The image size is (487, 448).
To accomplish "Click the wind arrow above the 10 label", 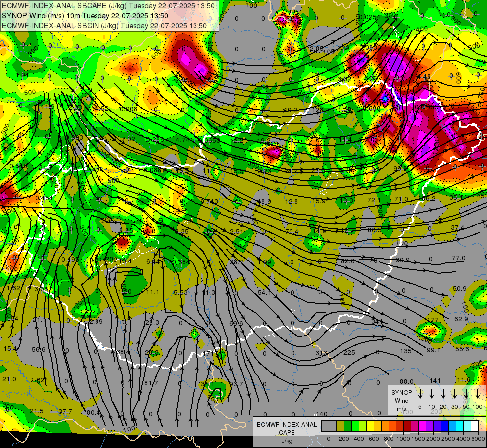I will (431, 393).
